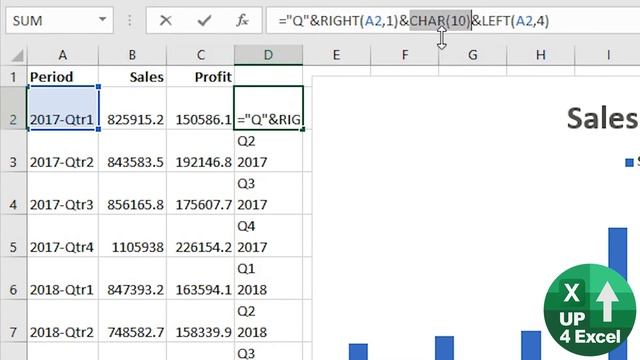640x360 pixels.
Task: Select cell containing 2018-Qtr2
Action: (63, 320)
